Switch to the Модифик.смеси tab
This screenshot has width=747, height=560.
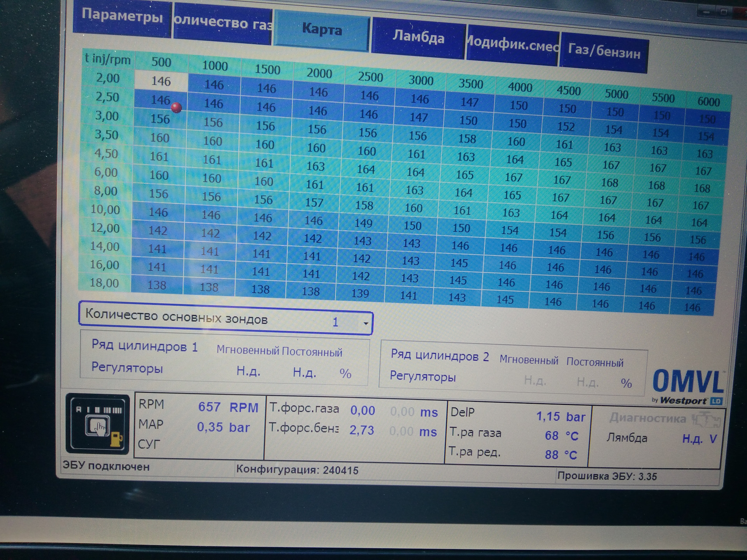[x=512, y=45]
